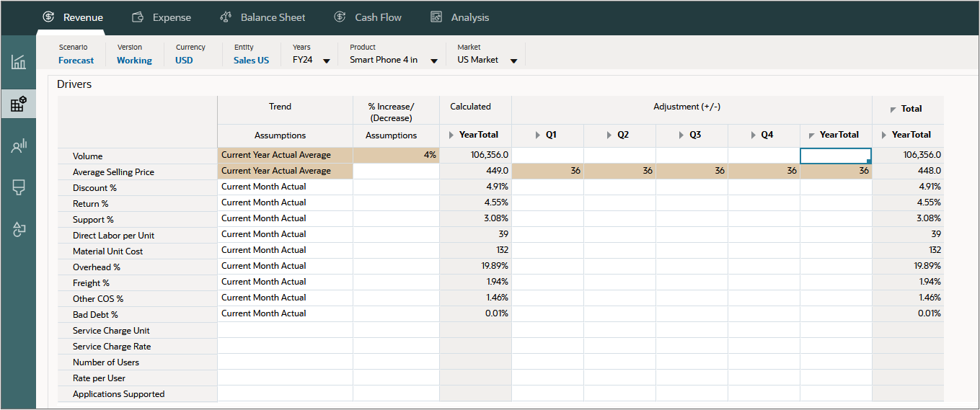This screenshot has height=410, width=980.
Task: Click the Working version link
Action: click(134, 61)
